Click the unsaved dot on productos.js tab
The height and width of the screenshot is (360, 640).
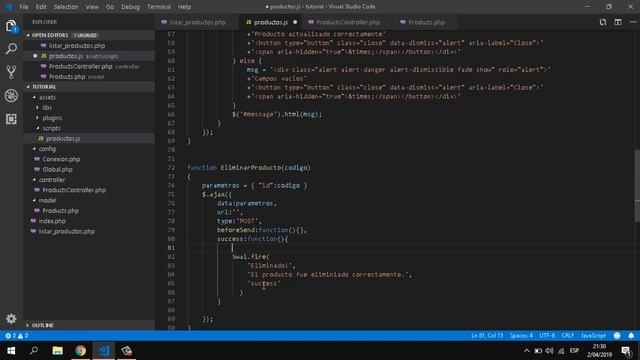click(x=295, y=22)
